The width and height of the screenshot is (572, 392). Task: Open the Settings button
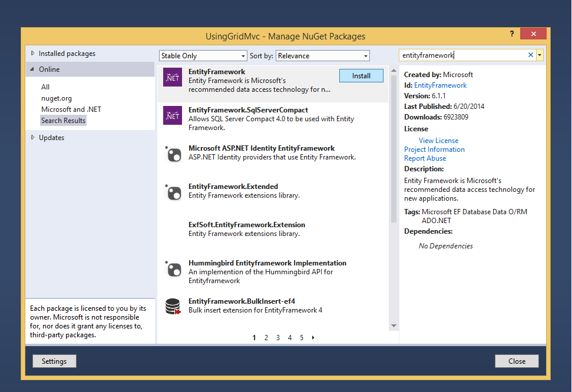coord(54,361)
